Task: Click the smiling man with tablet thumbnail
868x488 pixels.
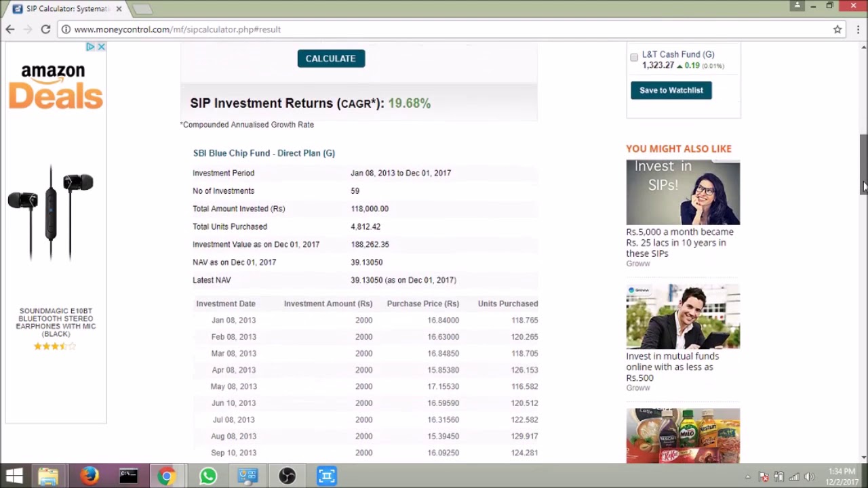Action: [x=683, y=317]
